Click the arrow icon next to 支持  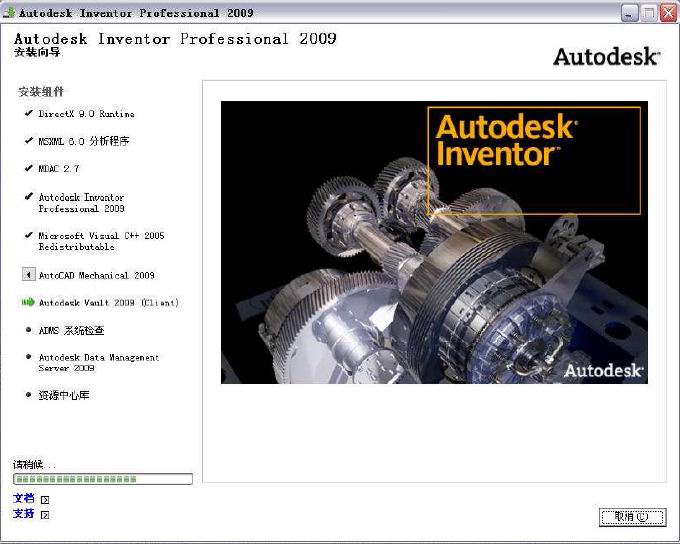click(x=45, y=515)
